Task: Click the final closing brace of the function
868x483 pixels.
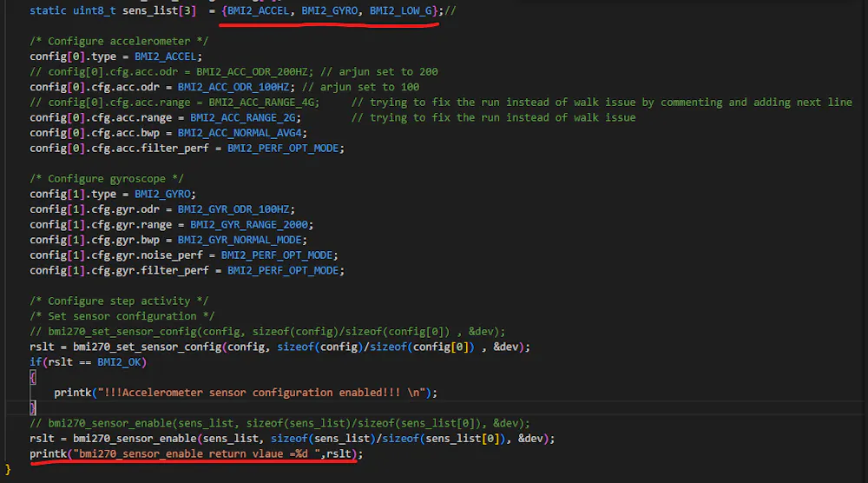Action: (x=8, y=469)
